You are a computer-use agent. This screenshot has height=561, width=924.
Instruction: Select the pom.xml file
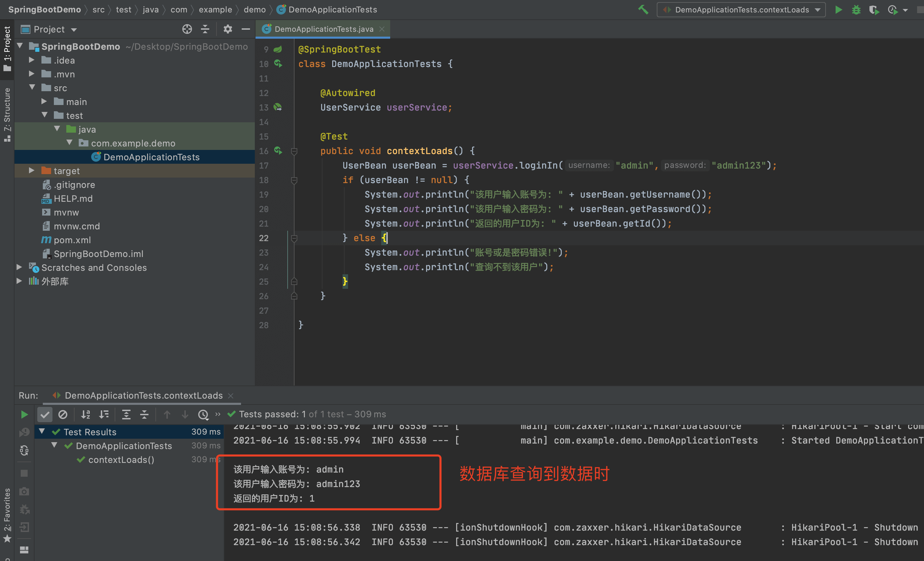pyautogui.click(x=135, y=240)
